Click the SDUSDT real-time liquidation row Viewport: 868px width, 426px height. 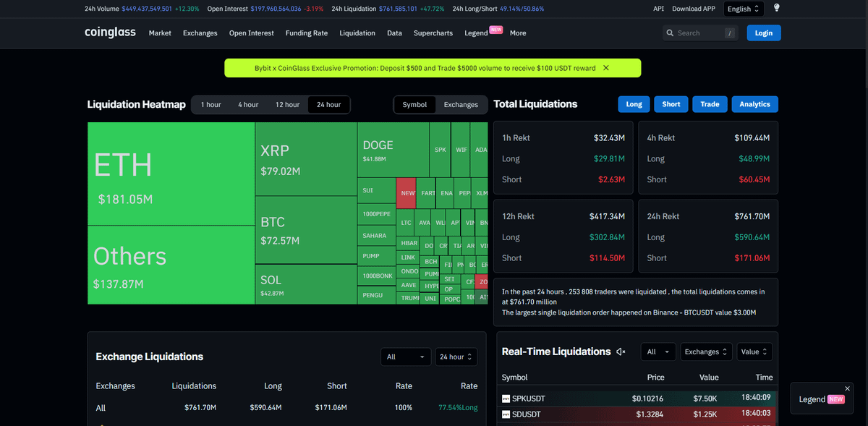pos(637,414)
